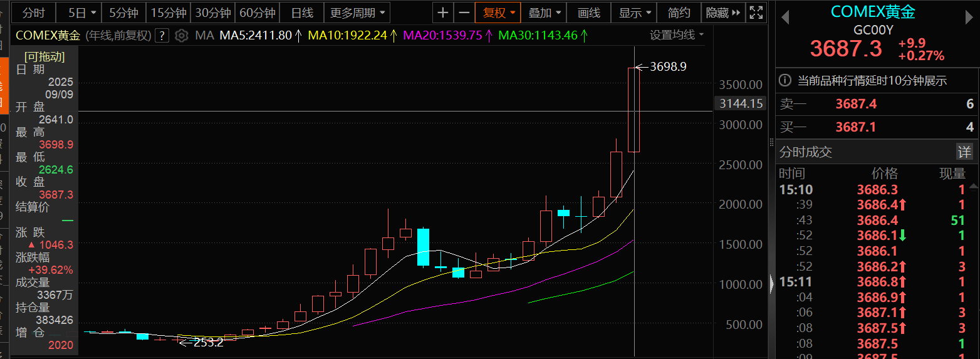Open the indicator settings gear icon
Viewport: 980px width, 359px height.
[x=182, y=36]
